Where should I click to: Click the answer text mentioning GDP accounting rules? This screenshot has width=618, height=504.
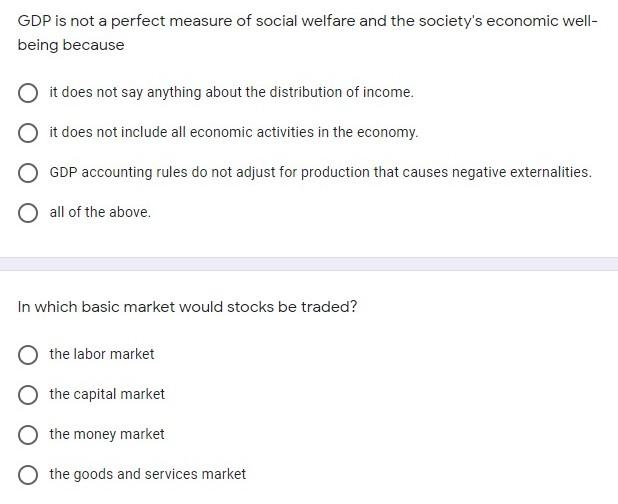click(x=320, y=172)
